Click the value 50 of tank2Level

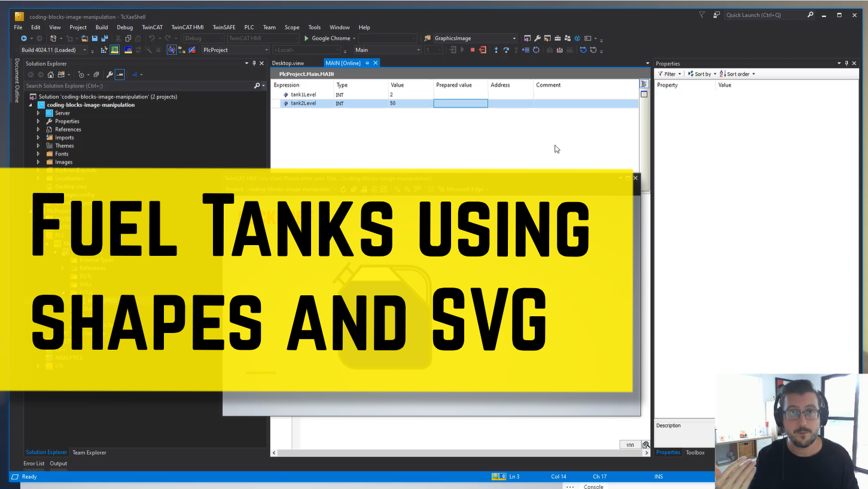point(392,103)
